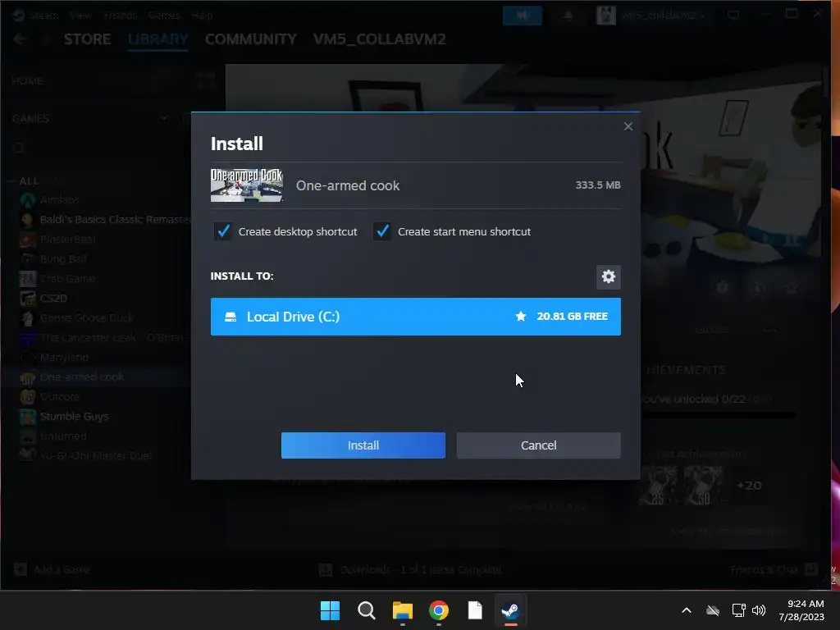840x630 pixels.
Task: Click the library HOME link
Action: tap(27, 81)
